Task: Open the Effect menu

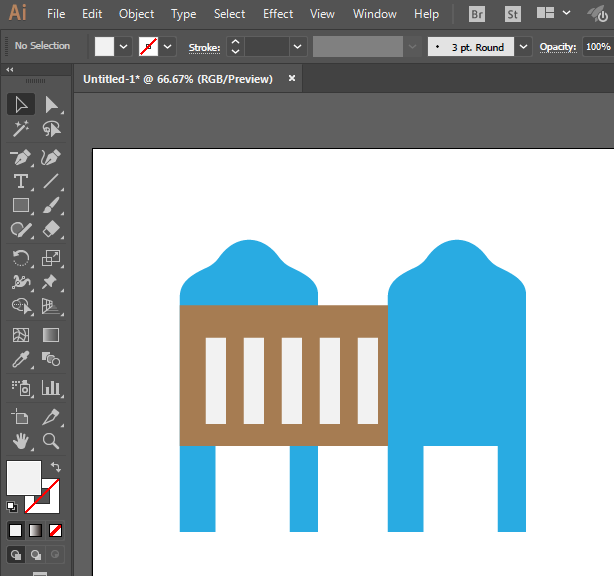Action: pos(278,14)
